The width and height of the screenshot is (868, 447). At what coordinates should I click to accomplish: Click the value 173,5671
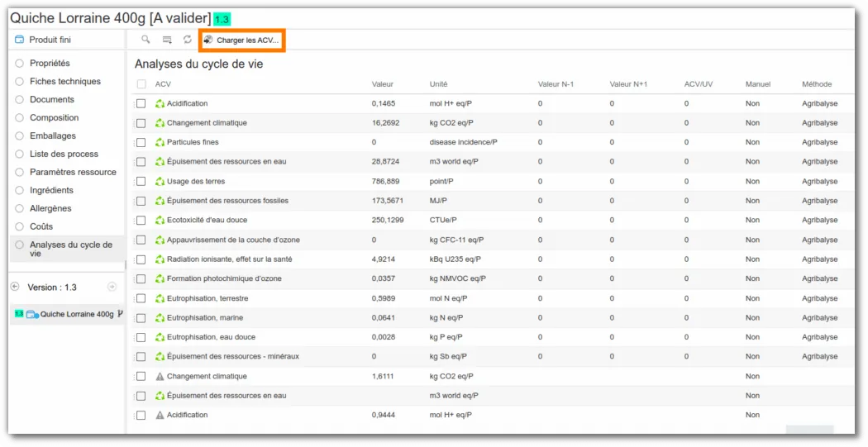point(388,200)
